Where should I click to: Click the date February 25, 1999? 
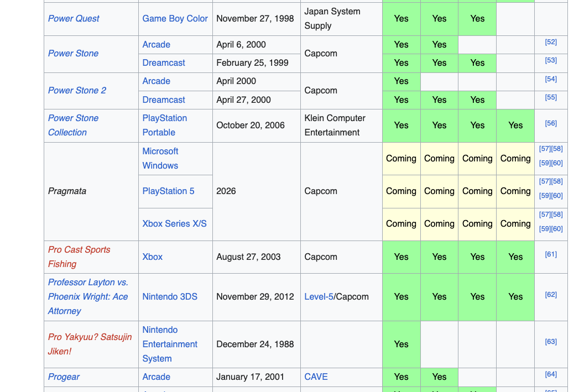252,63
